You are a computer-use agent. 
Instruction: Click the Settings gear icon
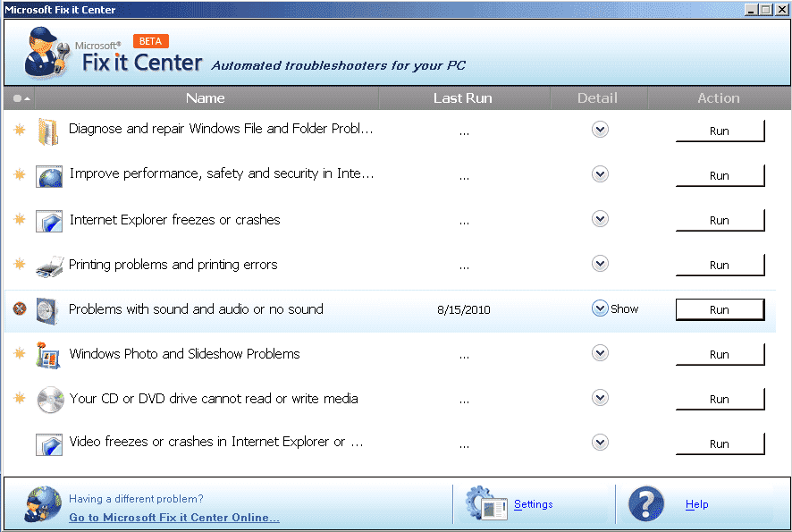pos(486,503)
